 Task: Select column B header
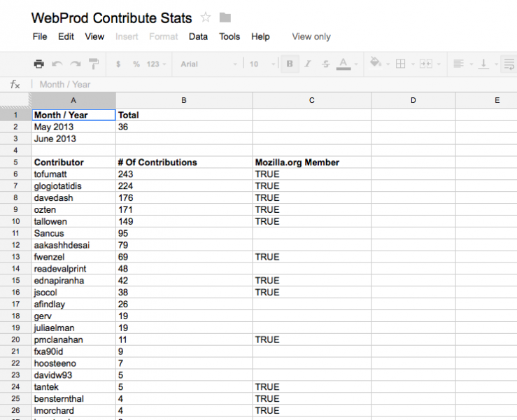(x=184, y=100)
